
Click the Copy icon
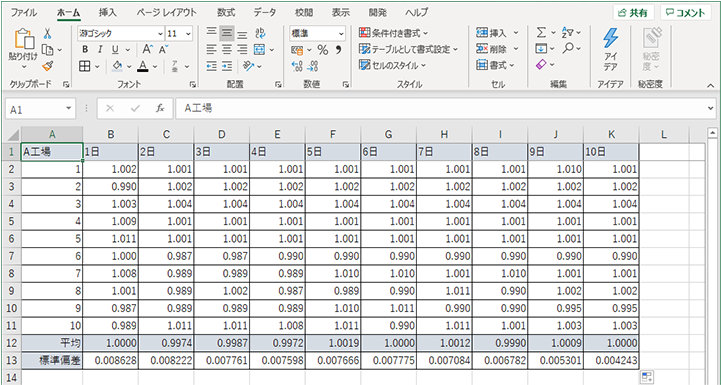coord(47,50)
